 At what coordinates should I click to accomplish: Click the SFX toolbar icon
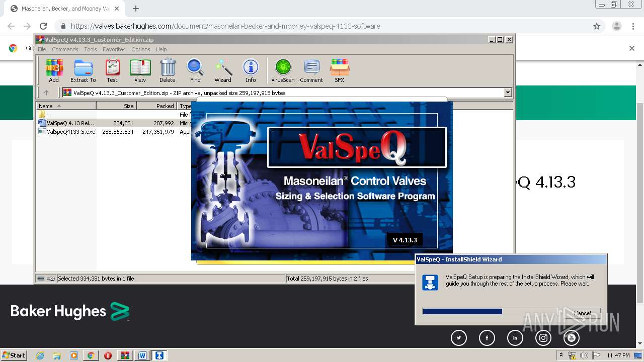pos(340,70)
